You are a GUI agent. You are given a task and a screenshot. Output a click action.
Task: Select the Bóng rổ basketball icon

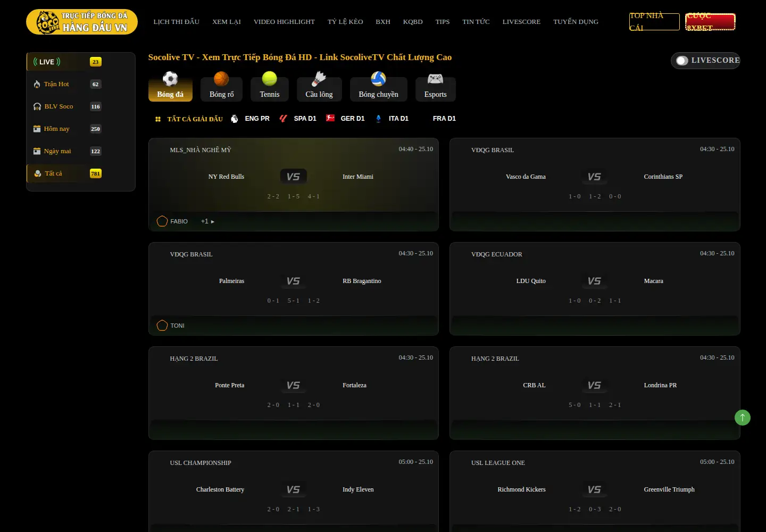(x=221, y=79)
